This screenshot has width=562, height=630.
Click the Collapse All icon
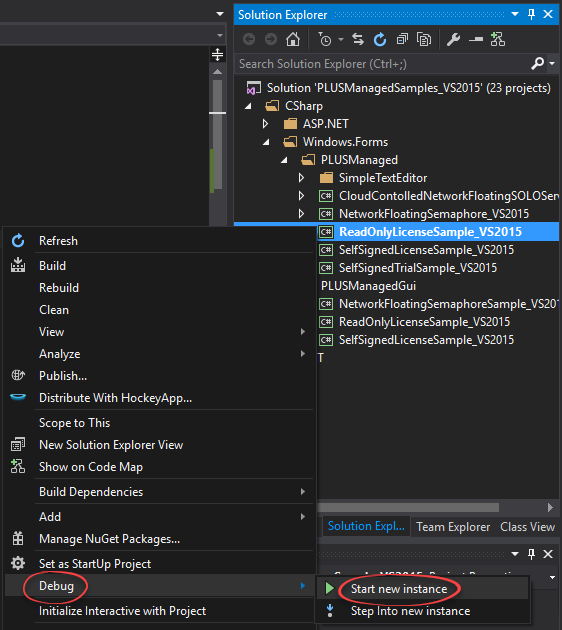point(402,39)
